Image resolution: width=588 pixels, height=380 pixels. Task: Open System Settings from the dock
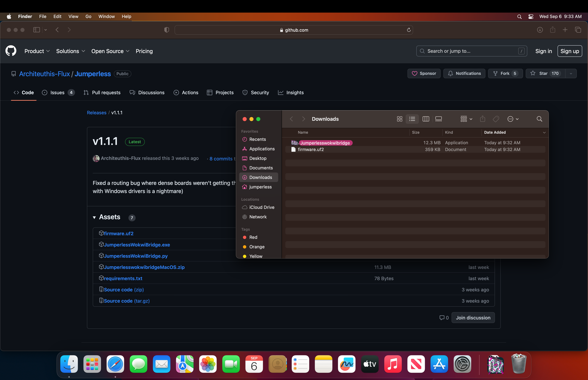point(462,364)
